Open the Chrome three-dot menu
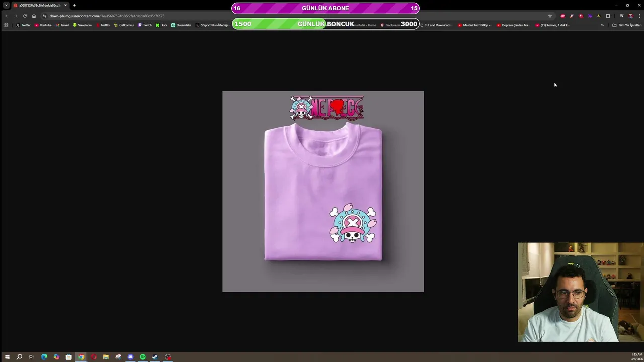644x362 pixels. (x=639, y=16)
